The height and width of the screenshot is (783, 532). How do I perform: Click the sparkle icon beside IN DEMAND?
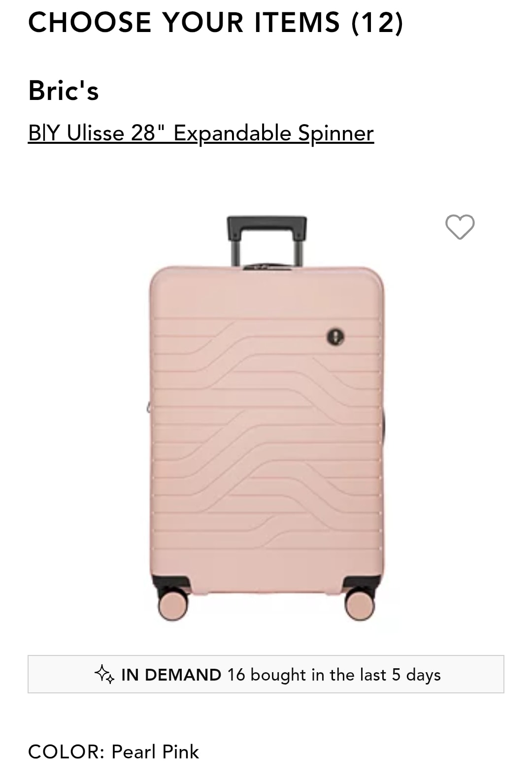tap(104, 674)
